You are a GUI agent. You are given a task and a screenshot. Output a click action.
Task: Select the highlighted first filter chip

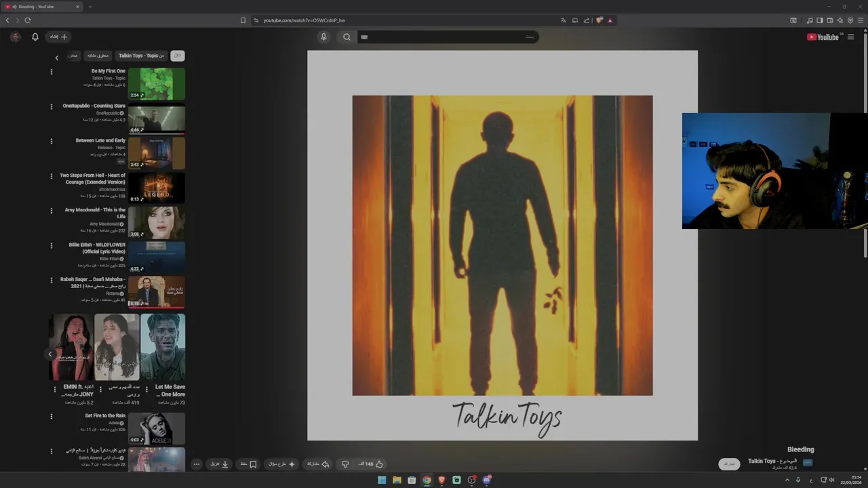point(178,56)
